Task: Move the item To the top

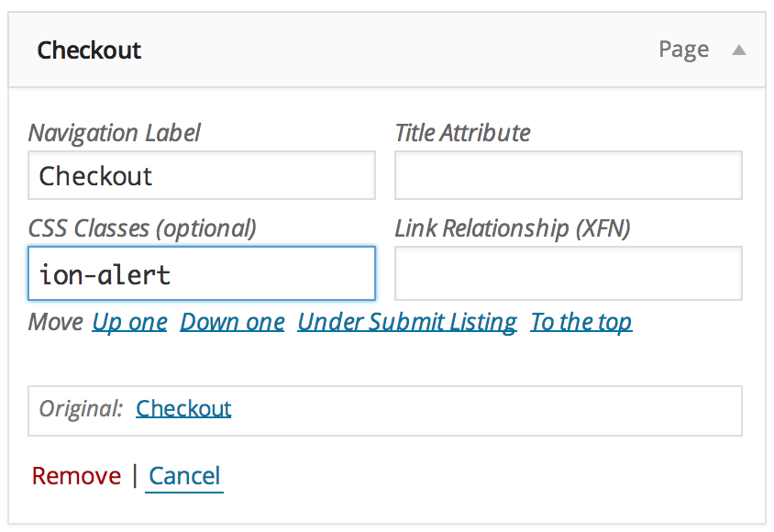Action: tap(580, 322)
